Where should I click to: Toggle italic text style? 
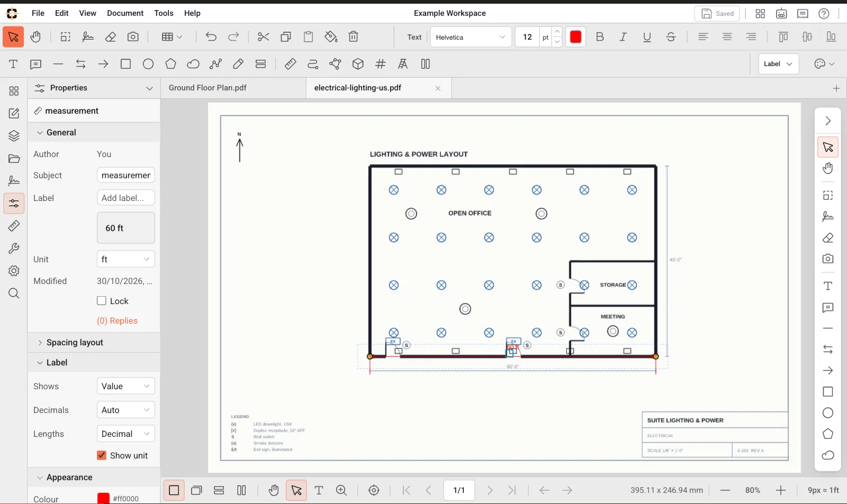[x=623, y=36]
